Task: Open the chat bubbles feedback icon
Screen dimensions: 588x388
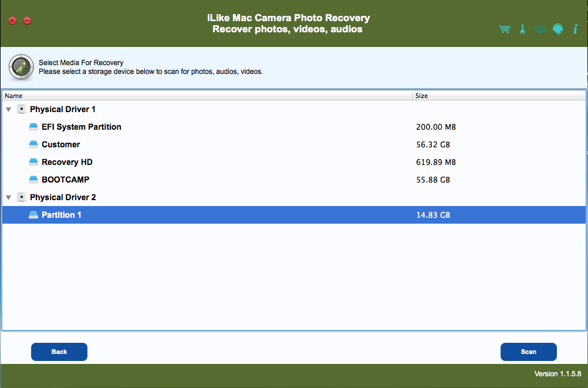Action: tap(540, 29)
